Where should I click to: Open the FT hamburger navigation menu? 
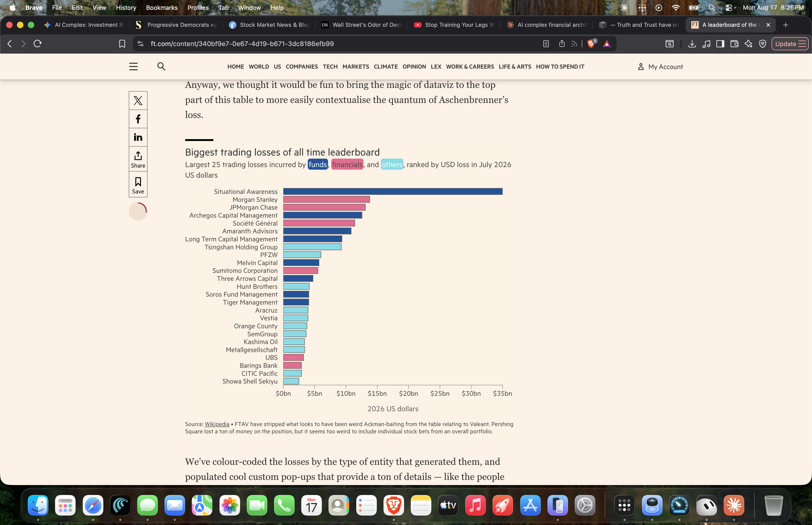click(133, 67)
